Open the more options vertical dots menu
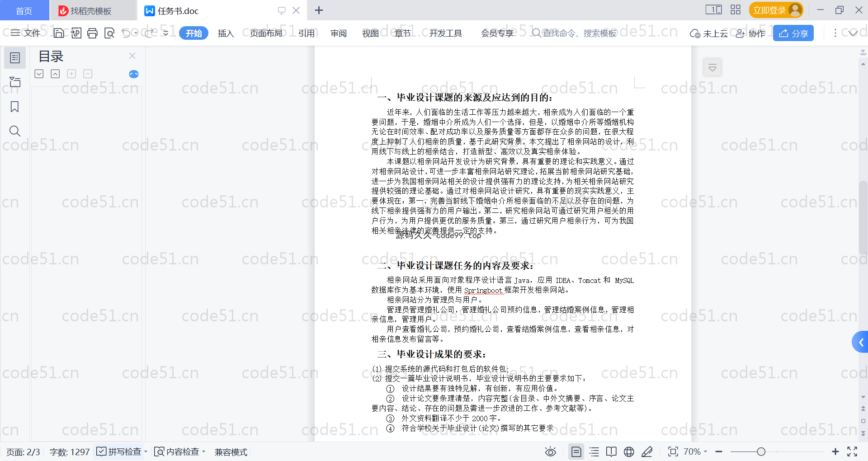 835,33
